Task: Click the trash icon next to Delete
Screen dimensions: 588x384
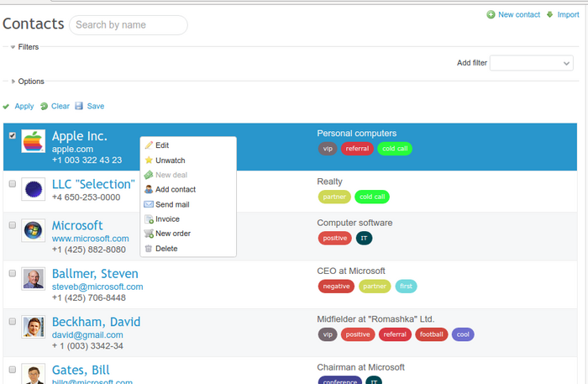Action: point(149,249)
